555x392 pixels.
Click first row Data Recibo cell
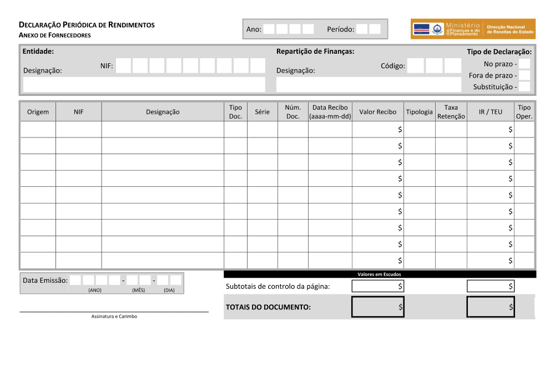pos(330,129)
